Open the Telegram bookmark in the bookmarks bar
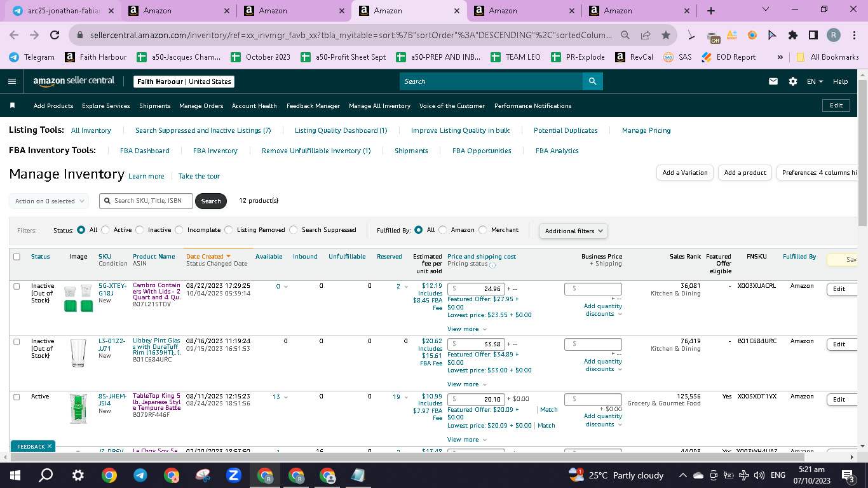 [32, 57]
